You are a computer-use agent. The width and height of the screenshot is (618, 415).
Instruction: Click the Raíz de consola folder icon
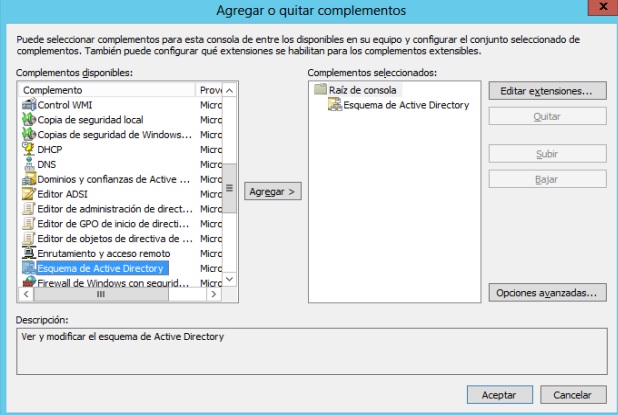coord(320,90)
